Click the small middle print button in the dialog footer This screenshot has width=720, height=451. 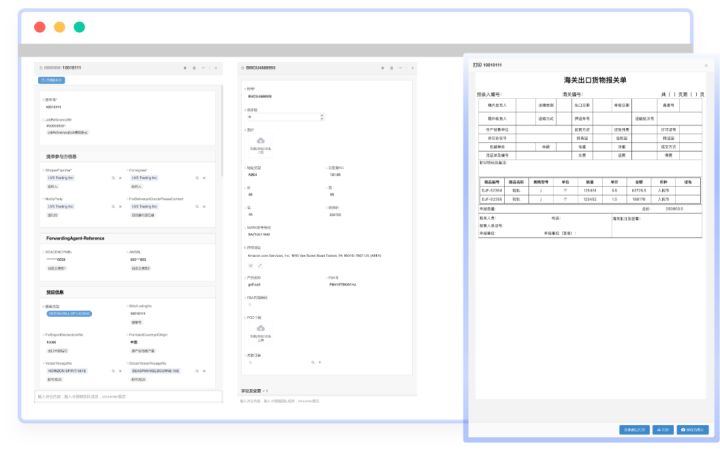663,429
